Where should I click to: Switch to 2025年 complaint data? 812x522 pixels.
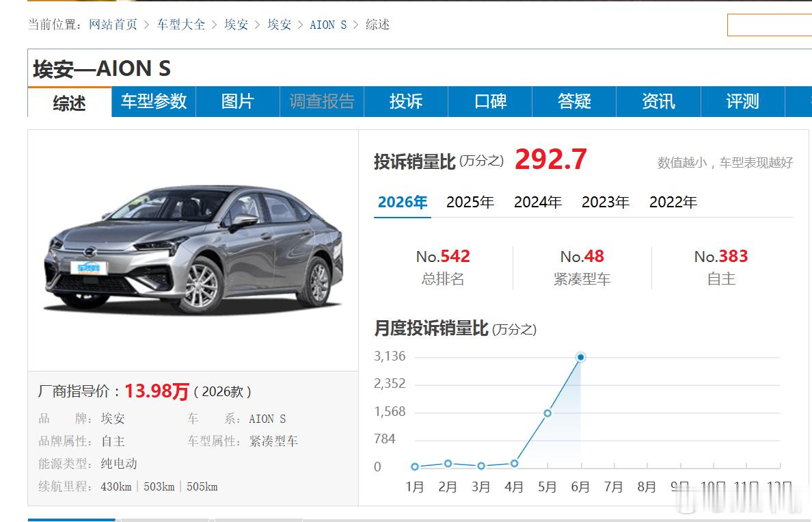coord(470,203)
